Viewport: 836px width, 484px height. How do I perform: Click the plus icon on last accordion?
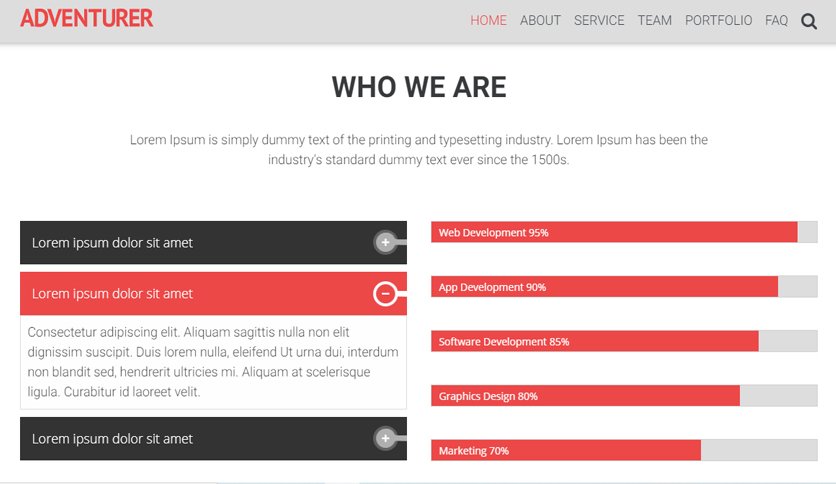[385, 439]
